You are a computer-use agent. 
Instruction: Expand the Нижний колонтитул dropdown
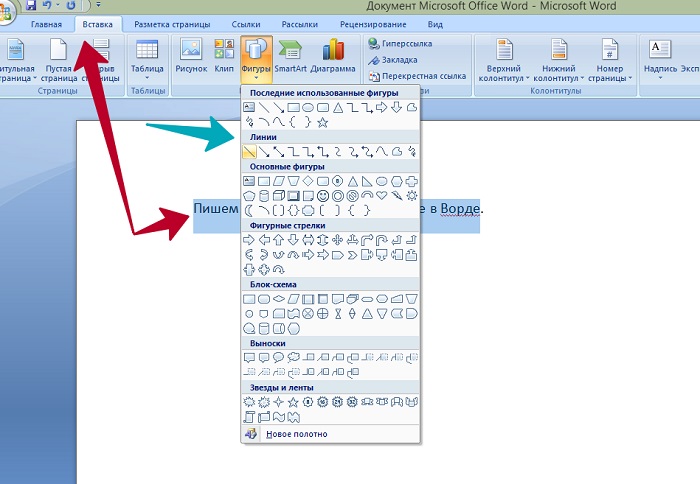coord(558,60)
